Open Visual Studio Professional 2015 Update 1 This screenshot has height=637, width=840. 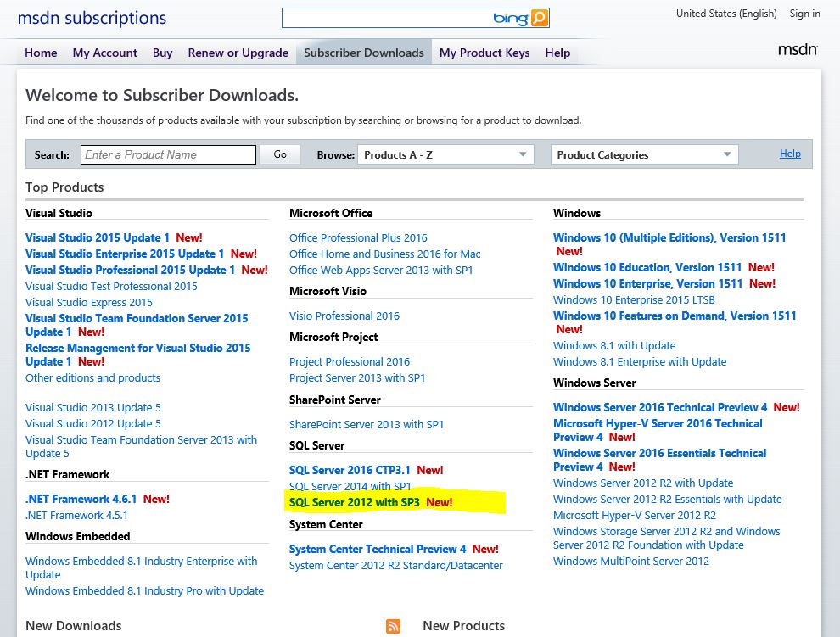tap(130, 270)
